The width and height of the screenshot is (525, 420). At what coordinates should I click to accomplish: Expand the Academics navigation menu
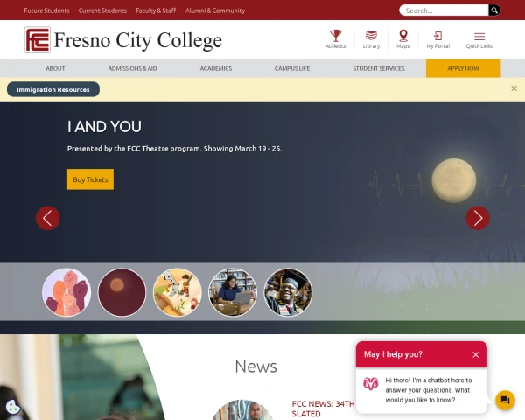tap(216, 68)
